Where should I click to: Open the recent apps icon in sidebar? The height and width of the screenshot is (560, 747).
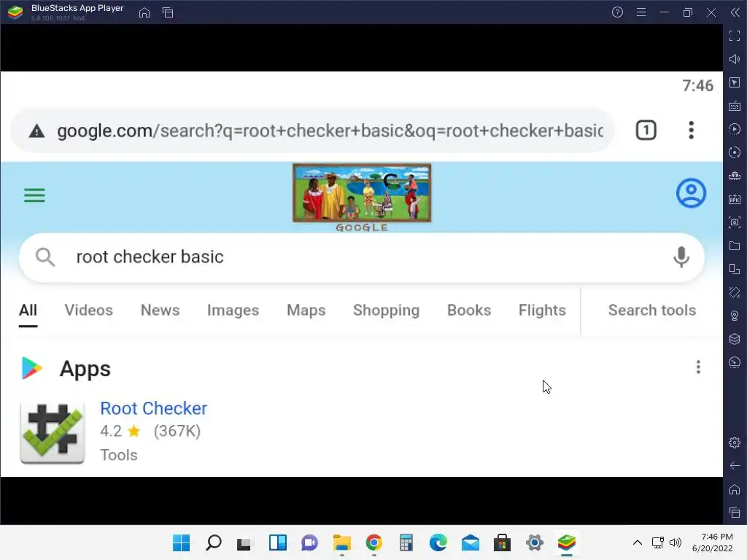(x=735, y=513)
